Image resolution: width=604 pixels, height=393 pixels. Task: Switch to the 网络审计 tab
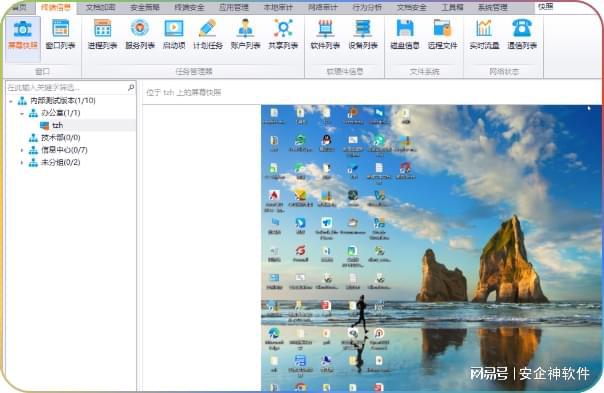pos(323,7)
